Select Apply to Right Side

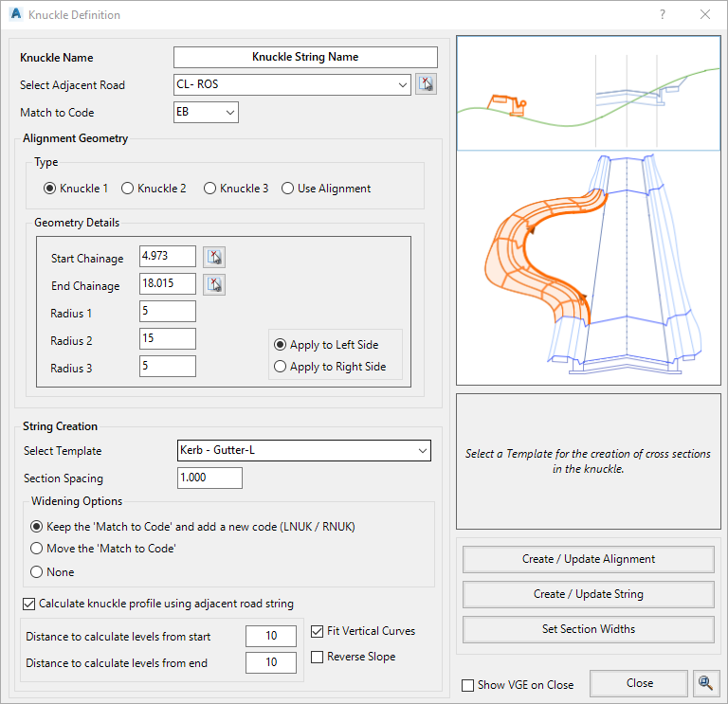pyautogui.click(x=280, y=367)
